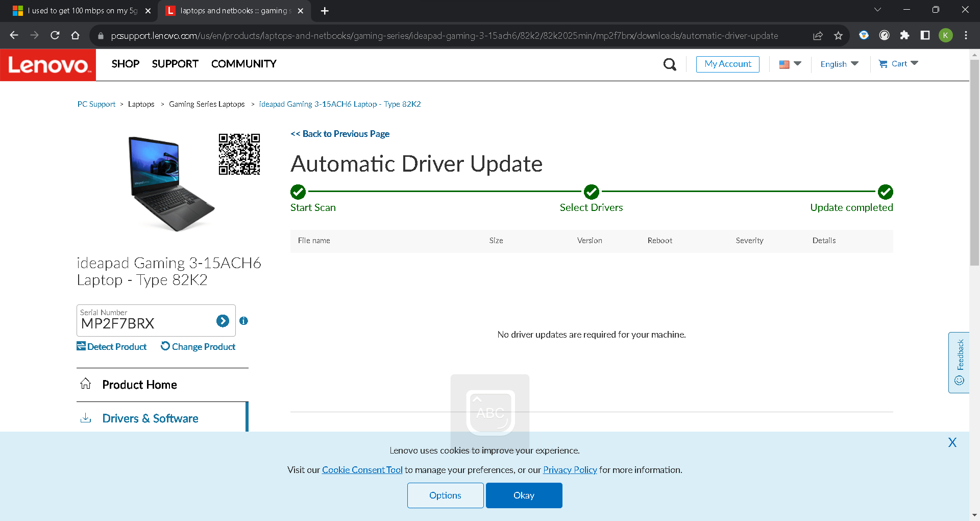Click the shopping cart icon
Viewport: 980px width, 521px height.
pyautogui.click(x=883, y=64)
